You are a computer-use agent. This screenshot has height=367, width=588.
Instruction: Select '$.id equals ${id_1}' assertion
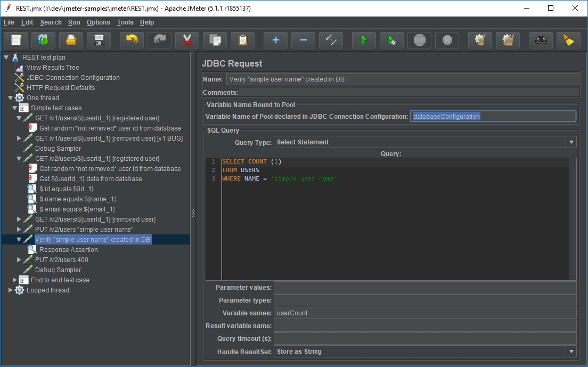(67, 189)
